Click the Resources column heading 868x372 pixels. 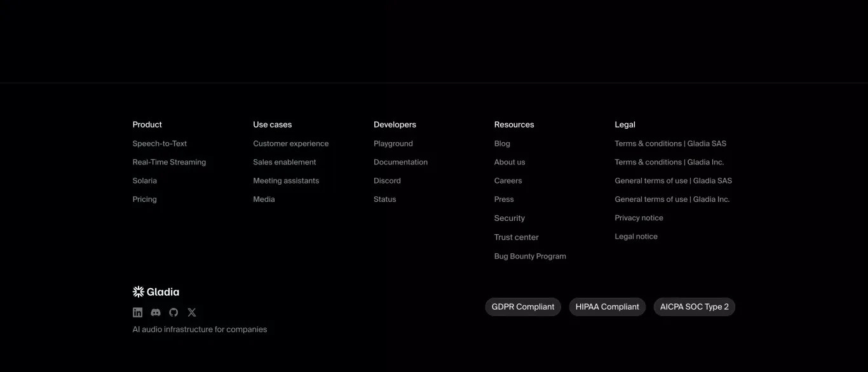point(514,124)
